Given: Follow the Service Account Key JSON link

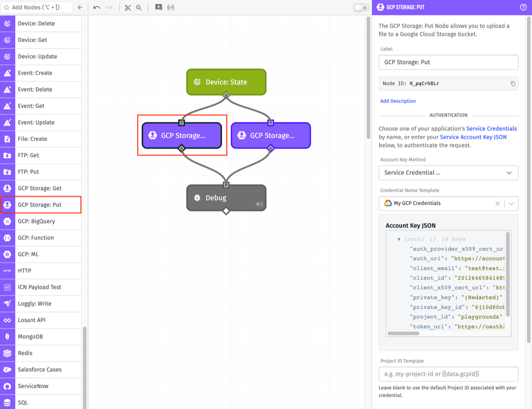Looking at the screenshot, I should coord(473,137).
